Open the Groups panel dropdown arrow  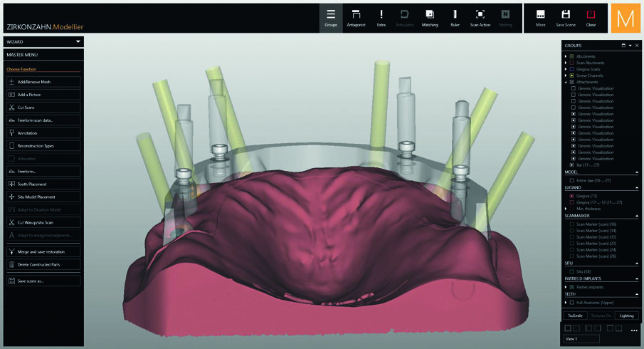click(630, 46)
